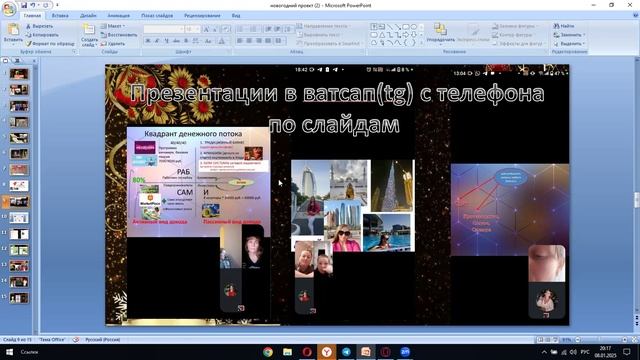Click Найти to find text
This screenshot has width=640, height=360.
[x=564, y=26]
